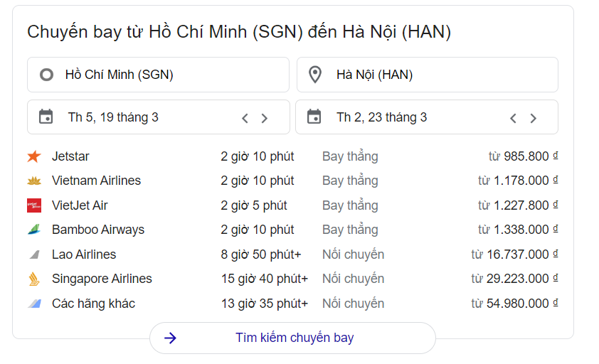Click the Lao Airlines gray logo
Viewport: 599px width, 364px height.
pyautogui.click(x=34, y=255)
